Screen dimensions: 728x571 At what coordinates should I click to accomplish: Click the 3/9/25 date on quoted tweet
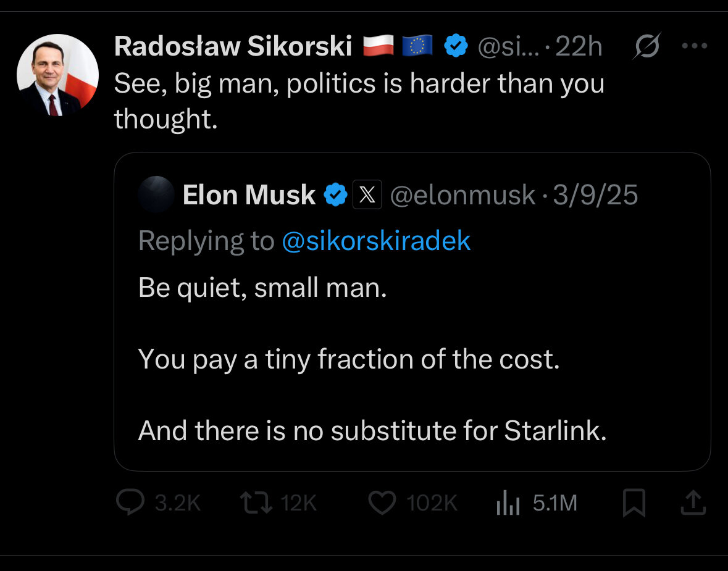coord(595,196)
